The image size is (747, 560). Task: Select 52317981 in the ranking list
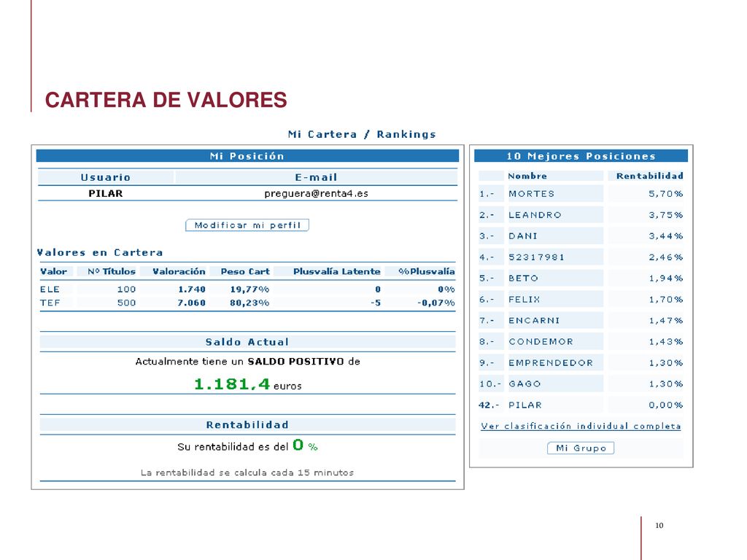[536, 257]
